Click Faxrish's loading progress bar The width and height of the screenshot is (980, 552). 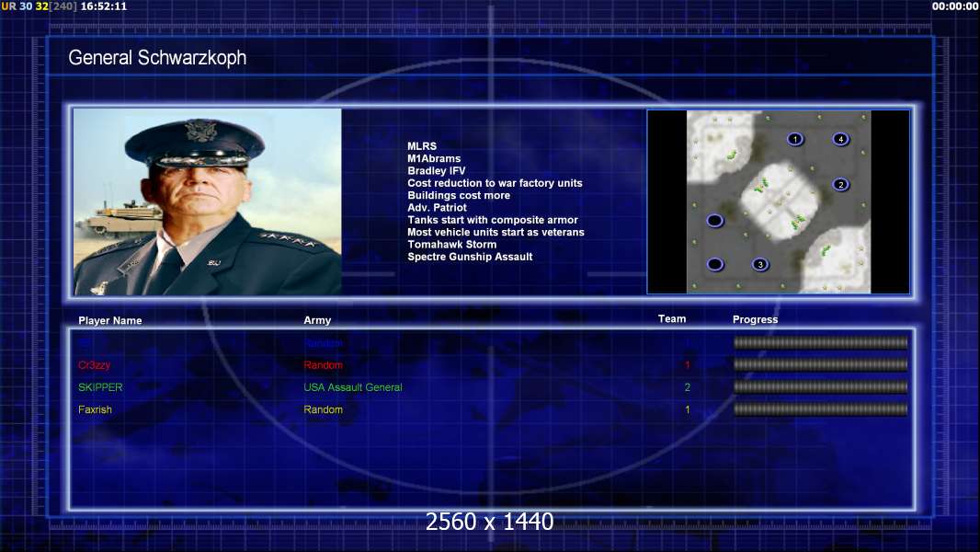tap(821, 409)
